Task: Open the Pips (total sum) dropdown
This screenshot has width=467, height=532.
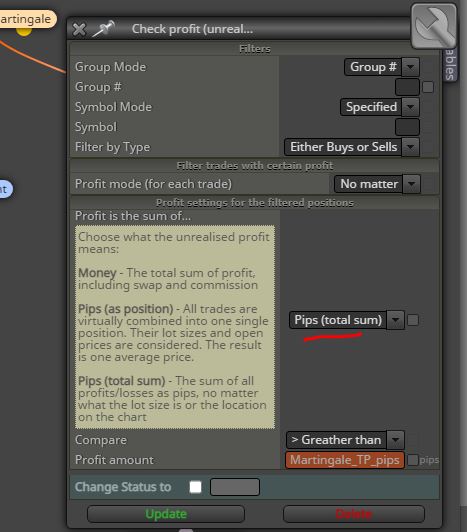Action: (347, 320)
